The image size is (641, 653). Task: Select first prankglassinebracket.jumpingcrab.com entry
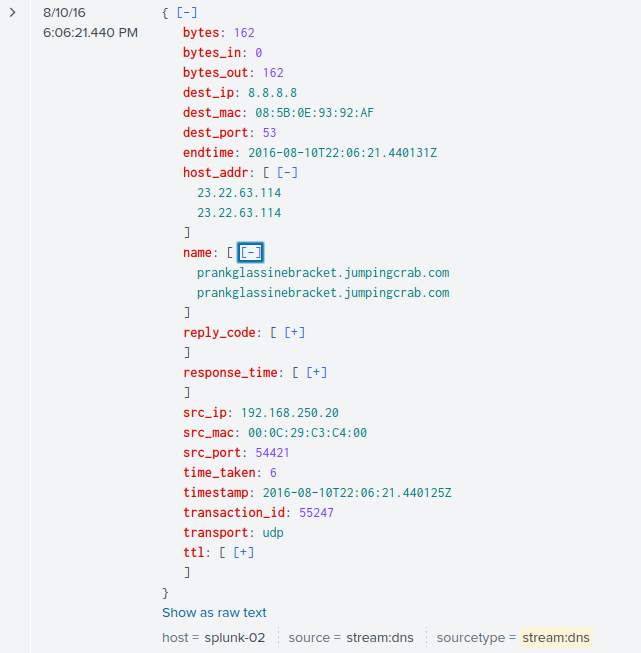point(323,272)
